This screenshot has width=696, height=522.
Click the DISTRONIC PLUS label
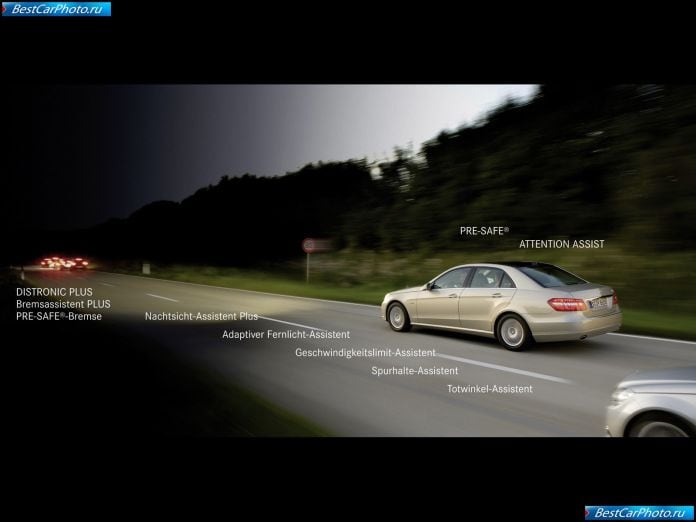(x=54, y=292)
